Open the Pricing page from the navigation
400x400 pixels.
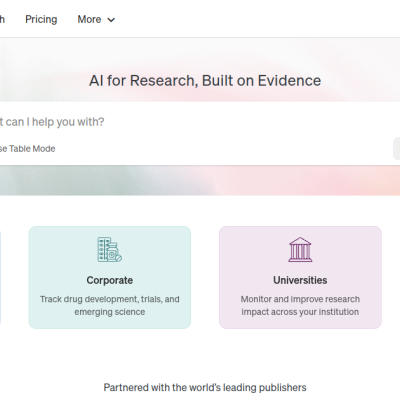click(41, 19)
